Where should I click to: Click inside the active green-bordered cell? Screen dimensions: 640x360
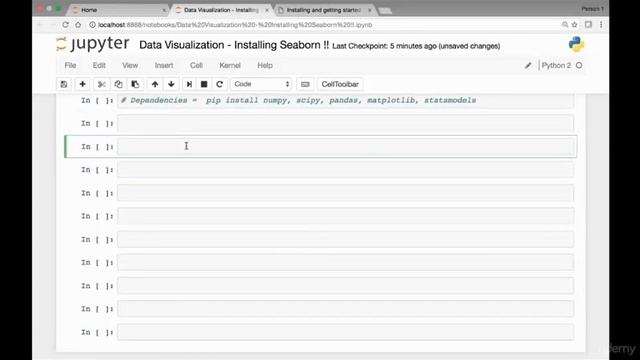[x=345, y=147]
